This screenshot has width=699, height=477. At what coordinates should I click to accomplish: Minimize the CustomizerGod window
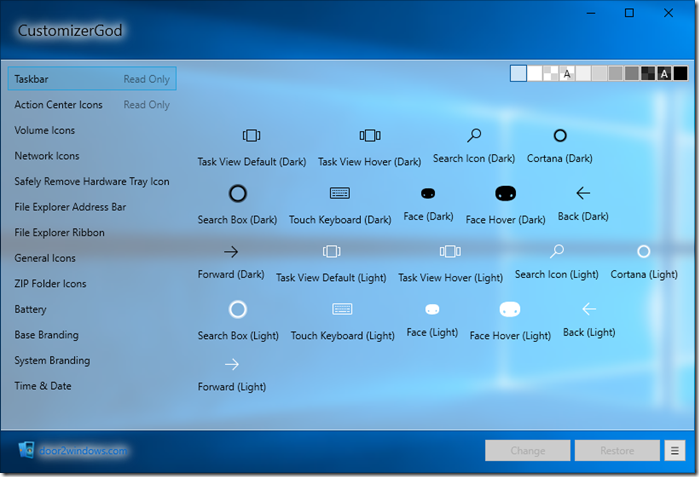(x=591, y=13)
